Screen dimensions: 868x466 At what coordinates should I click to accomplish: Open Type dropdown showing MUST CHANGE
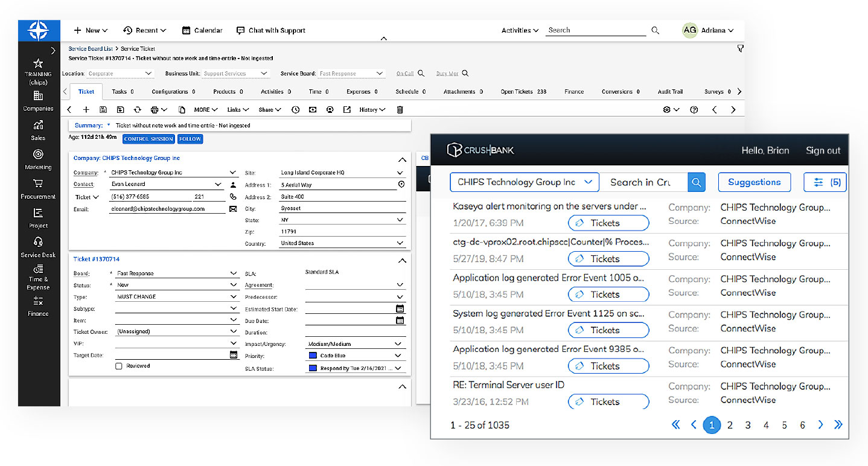(177, 297)
